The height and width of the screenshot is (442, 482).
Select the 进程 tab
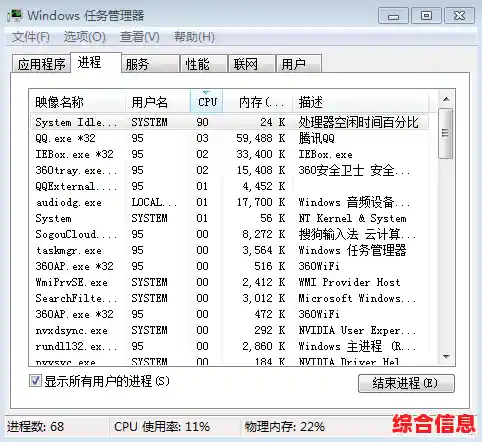click(x=96, y=62)
